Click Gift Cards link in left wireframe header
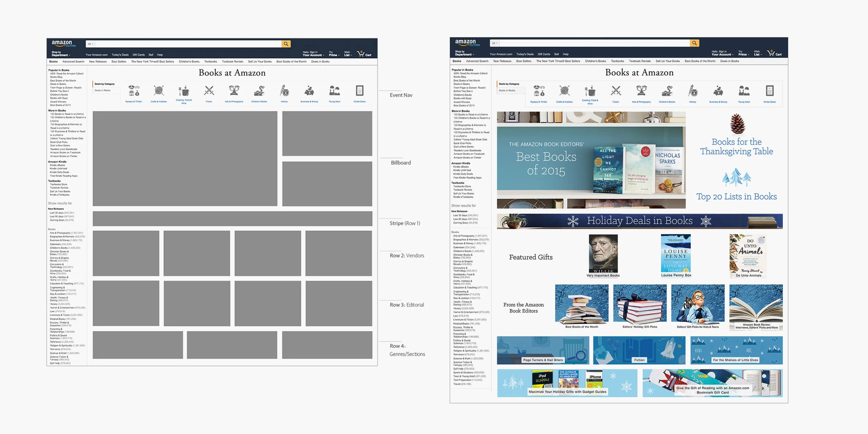 tap(139, 55)
